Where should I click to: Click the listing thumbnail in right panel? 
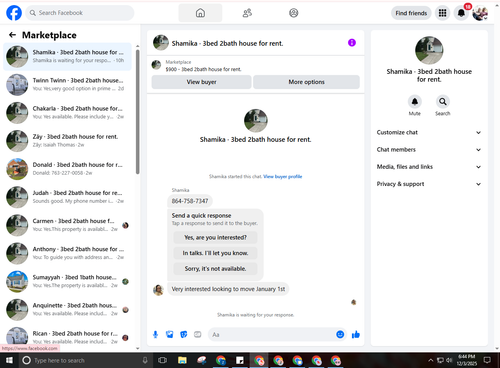pyautogui.click(x=429, y=50)
